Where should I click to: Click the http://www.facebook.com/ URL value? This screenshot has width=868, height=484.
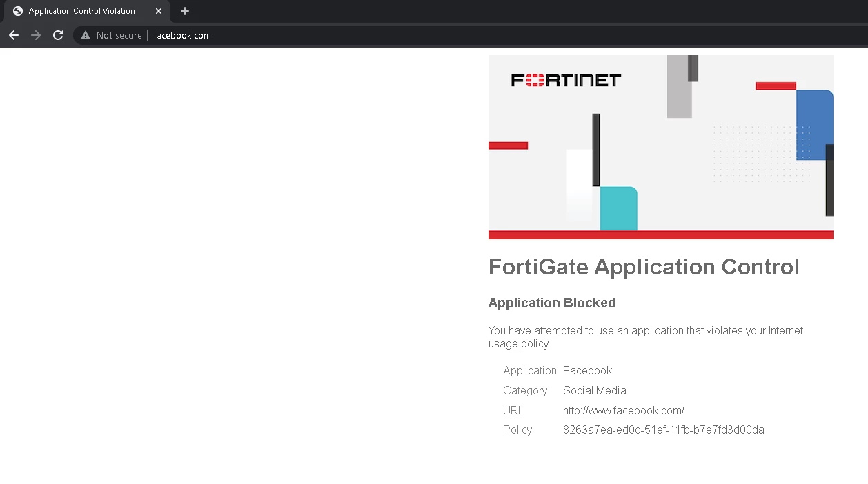pyautogui.click(x=624, y=410)
